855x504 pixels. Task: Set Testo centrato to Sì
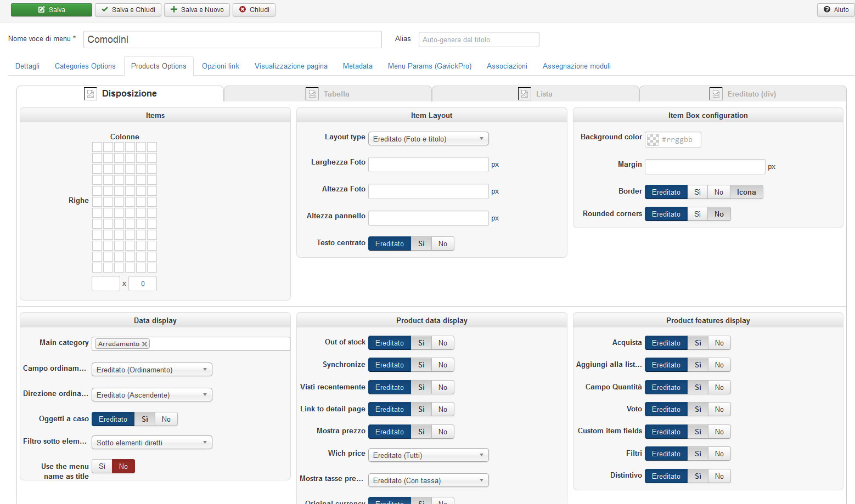click(x=421, y=243)
